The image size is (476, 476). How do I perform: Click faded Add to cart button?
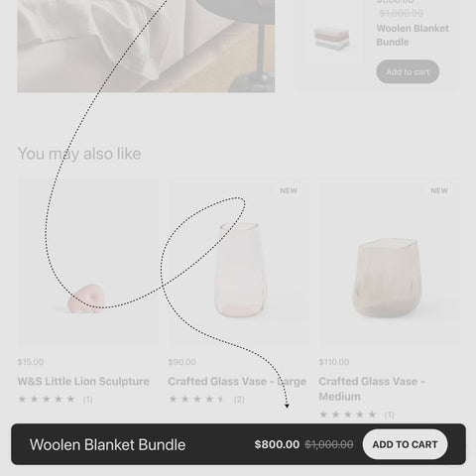408,71
